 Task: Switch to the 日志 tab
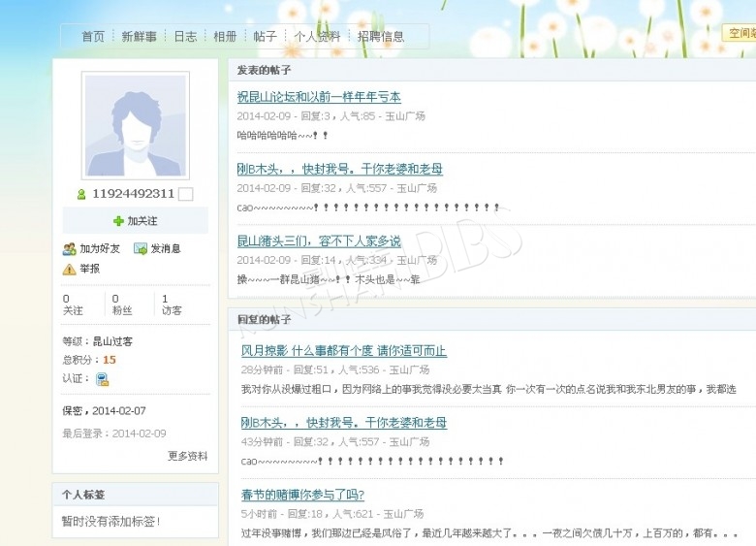click(x=185, y=36)
